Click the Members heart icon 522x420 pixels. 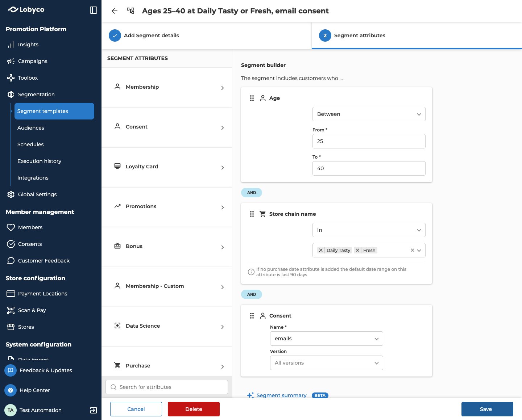coord(11,227)
